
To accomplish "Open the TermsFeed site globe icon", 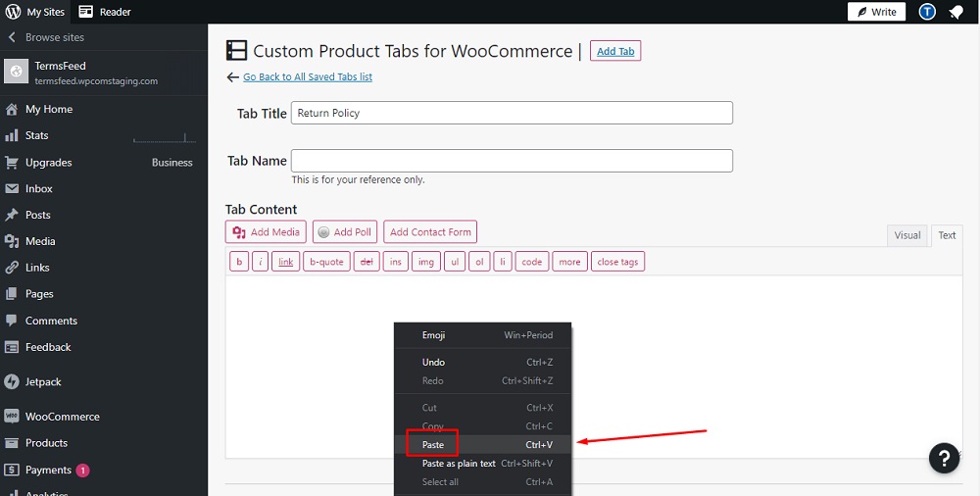I will point(17,72).
